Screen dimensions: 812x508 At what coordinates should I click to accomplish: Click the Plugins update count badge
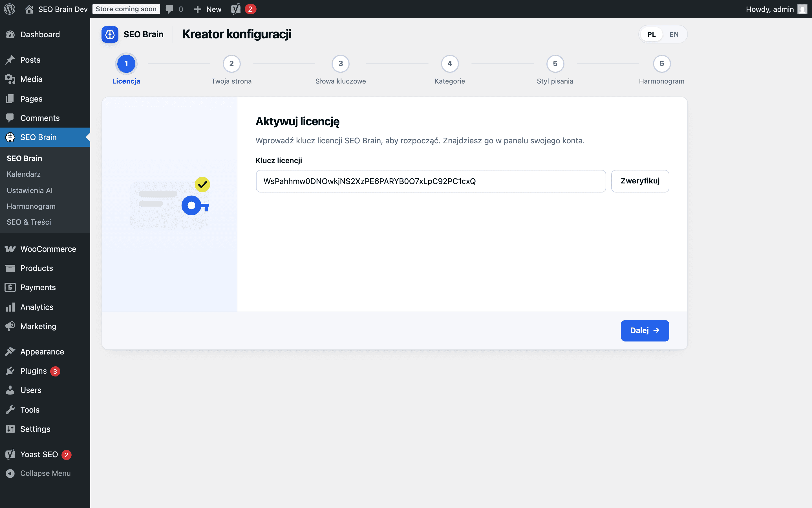[55, 371]
